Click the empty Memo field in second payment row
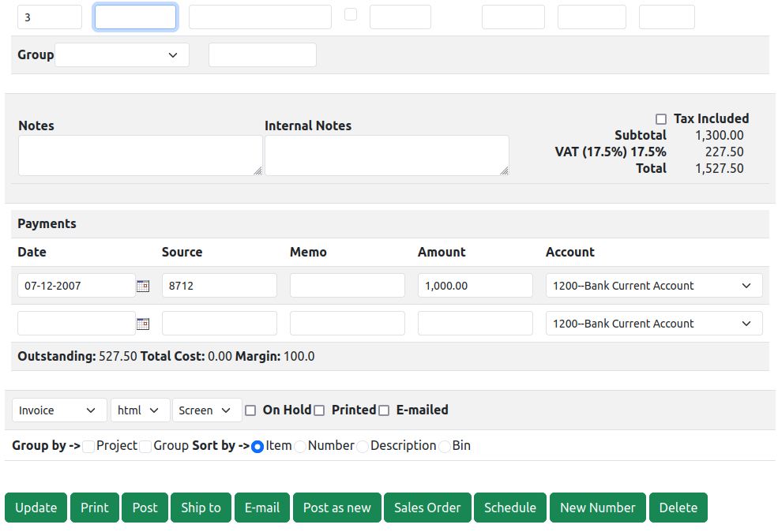Screen dimensions: 778x532 pyautogui.click(x=348, y=324)
